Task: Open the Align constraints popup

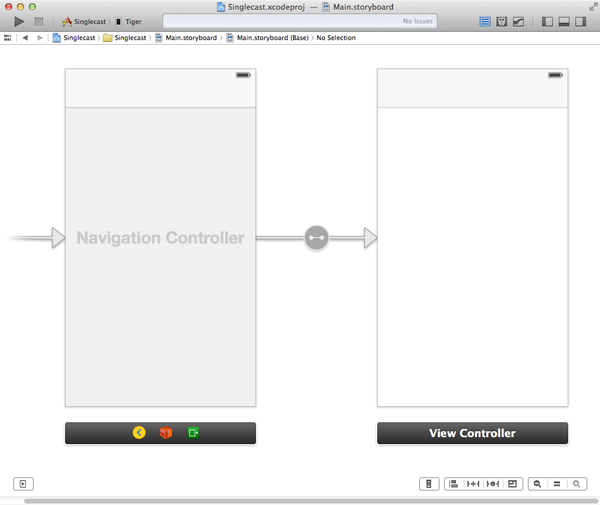Action: [x=454, y=484]
